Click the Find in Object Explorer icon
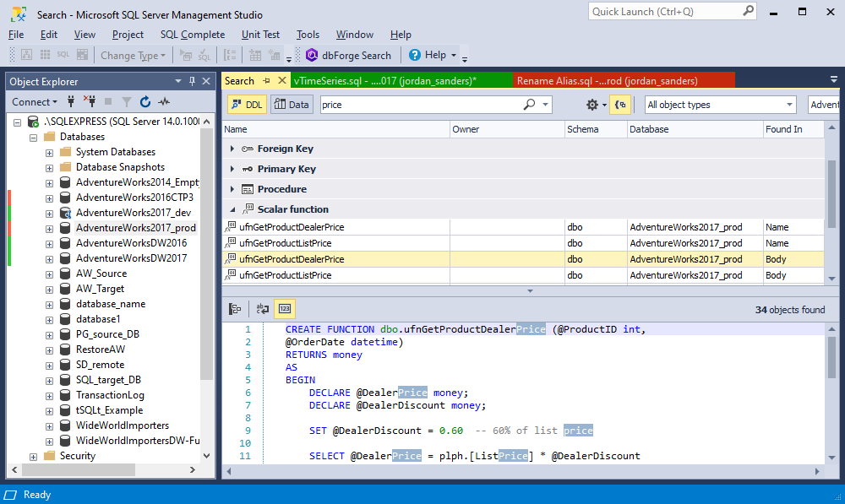 point(236,309)
